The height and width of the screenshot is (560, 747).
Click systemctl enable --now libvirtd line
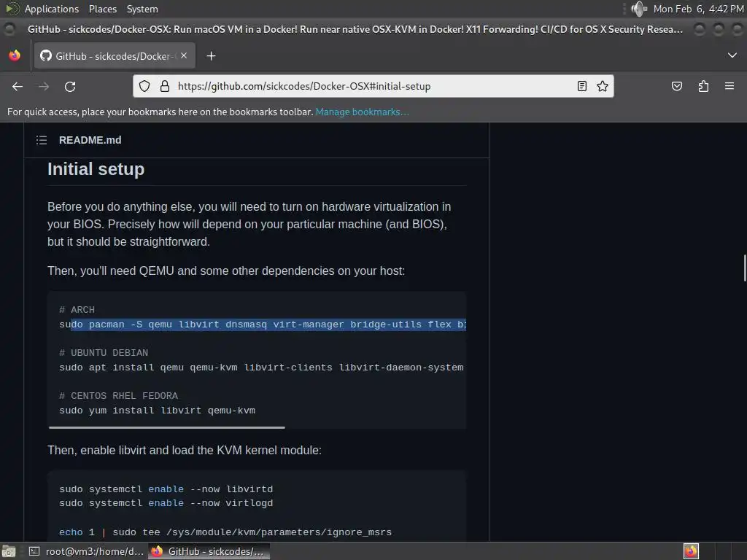point(166,489)
